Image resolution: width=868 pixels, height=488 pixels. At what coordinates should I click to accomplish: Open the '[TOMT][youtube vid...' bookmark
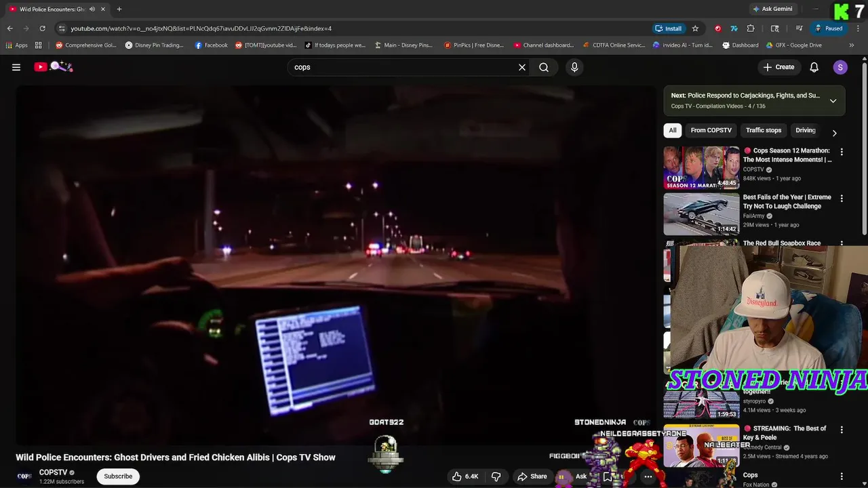266,45
